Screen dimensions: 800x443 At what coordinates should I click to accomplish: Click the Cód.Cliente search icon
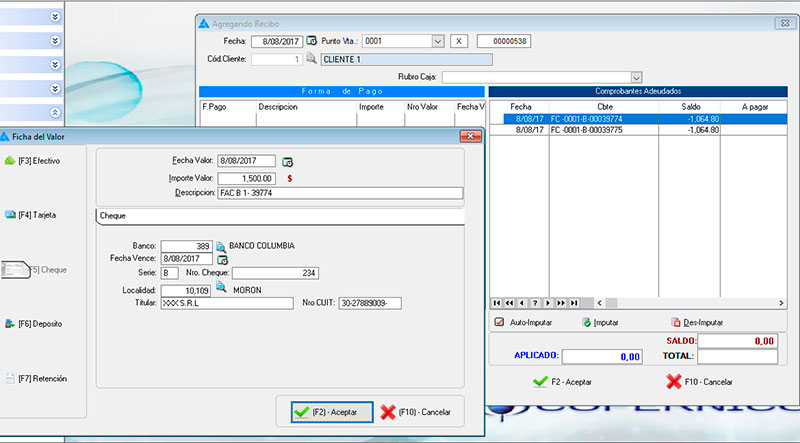pyautogui.click(x=311, y=59)
